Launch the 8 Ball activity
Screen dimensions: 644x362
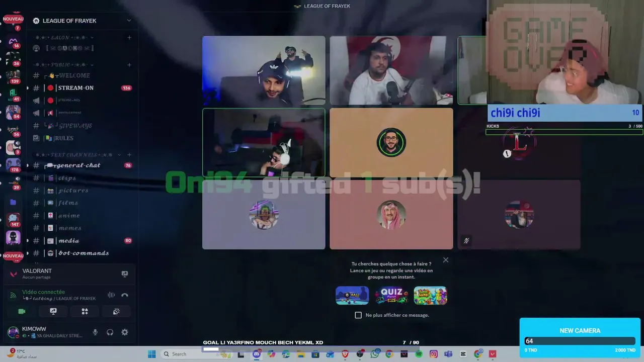click(352, 296)
